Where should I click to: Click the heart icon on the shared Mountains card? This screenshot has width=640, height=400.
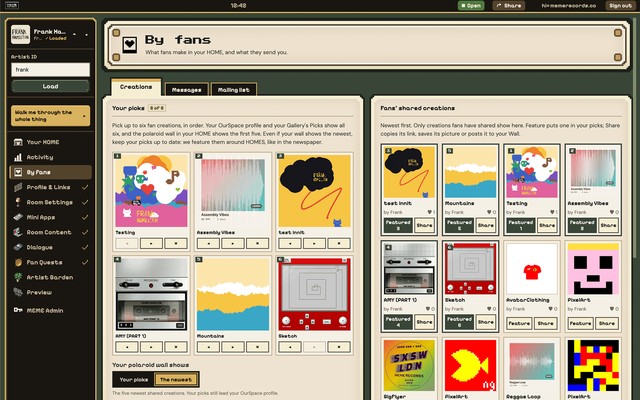click(x=489, y=212)
